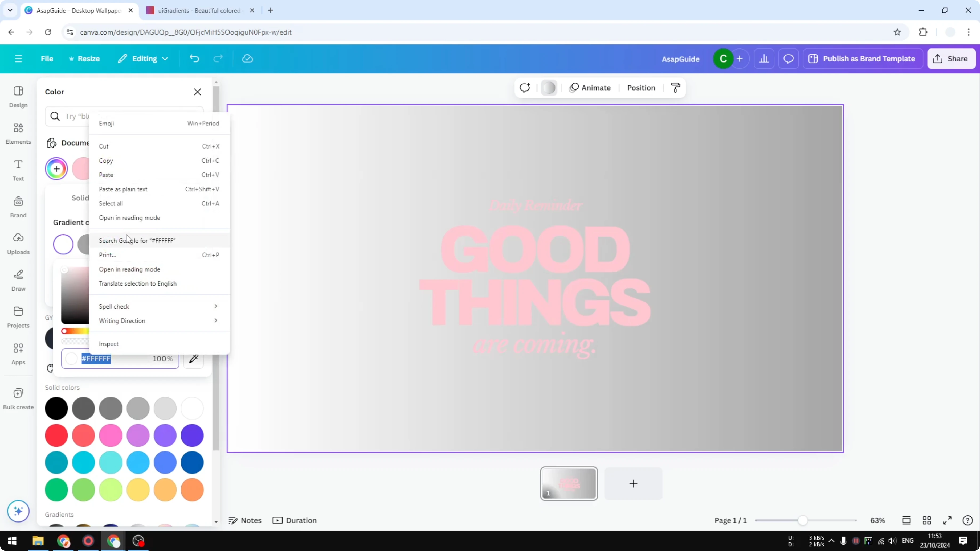Add a collaborator with plus button

coord(740,59)
